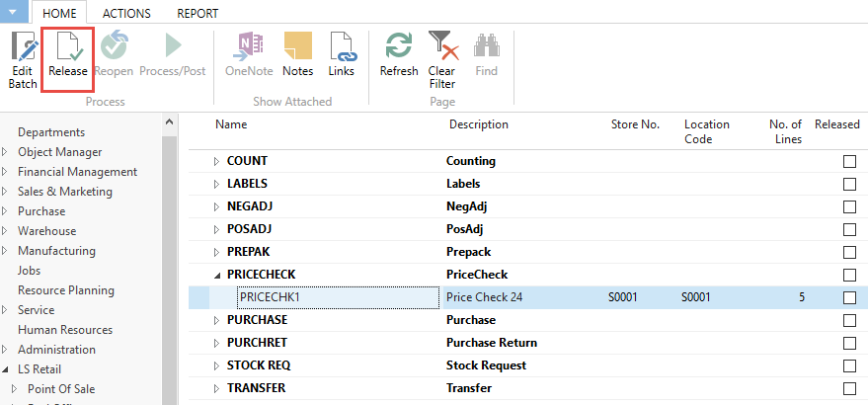Select Point Of Sale under LS Retail
Screen dimensions: 868x405
click(x=61, y=389)
